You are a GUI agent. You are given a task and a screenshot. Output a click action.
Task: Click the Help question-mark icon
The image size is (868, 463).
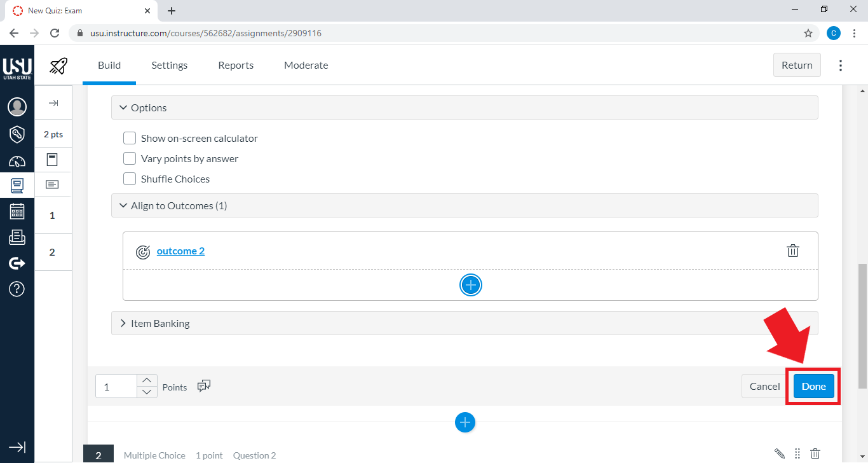click(17, 289)
